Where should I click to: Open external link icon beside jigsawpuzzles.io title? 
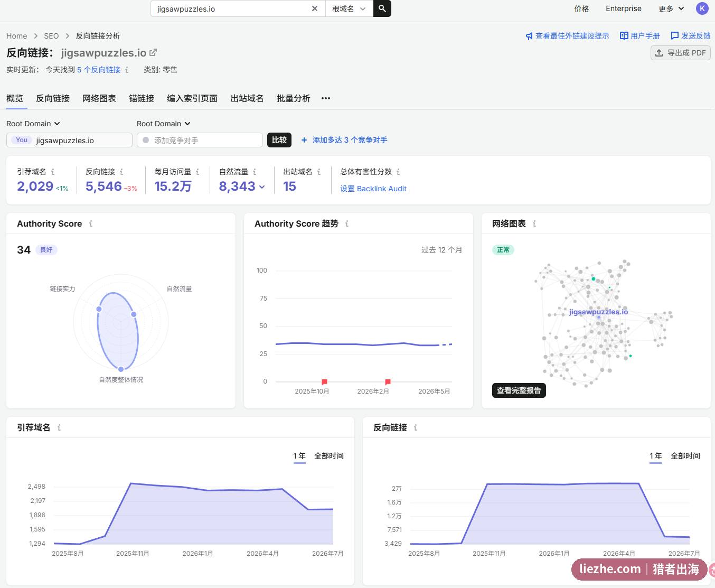pos(153,53)
